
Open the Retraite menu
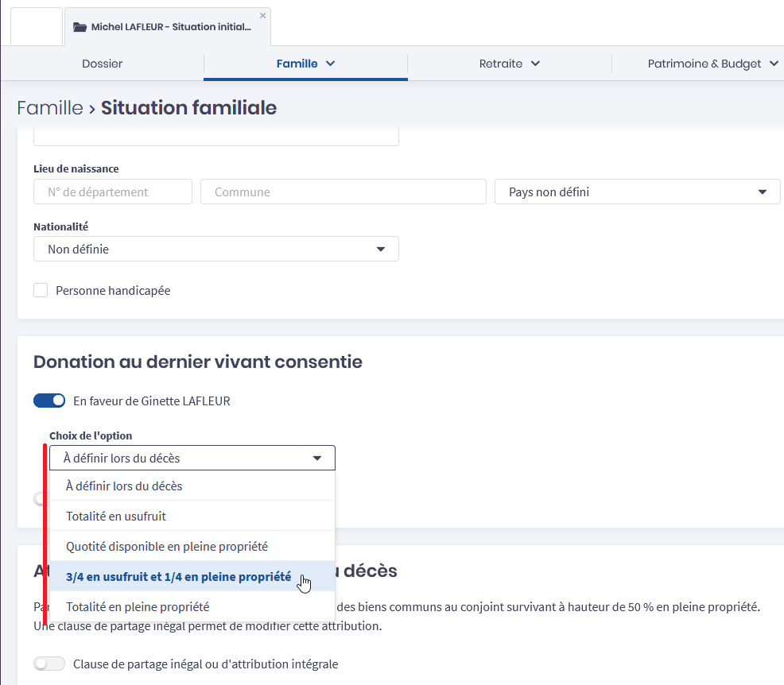pyautogui.click(x=509, y=64)
